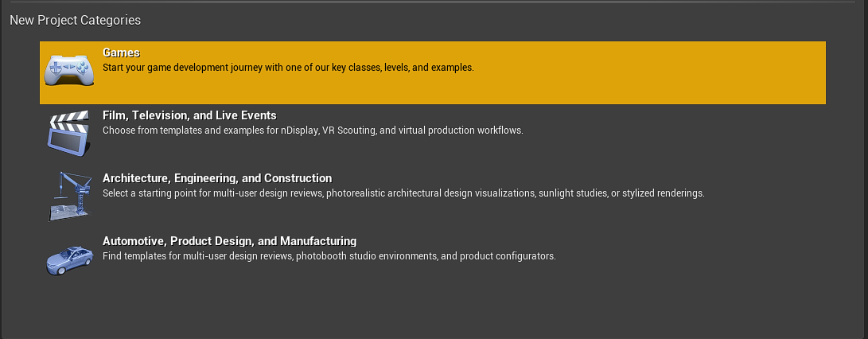The width and height of the screenshot is (868, 339).
Task: Pick Architecture, Engineering, and Construction title
Action: (x=217, y=178)
